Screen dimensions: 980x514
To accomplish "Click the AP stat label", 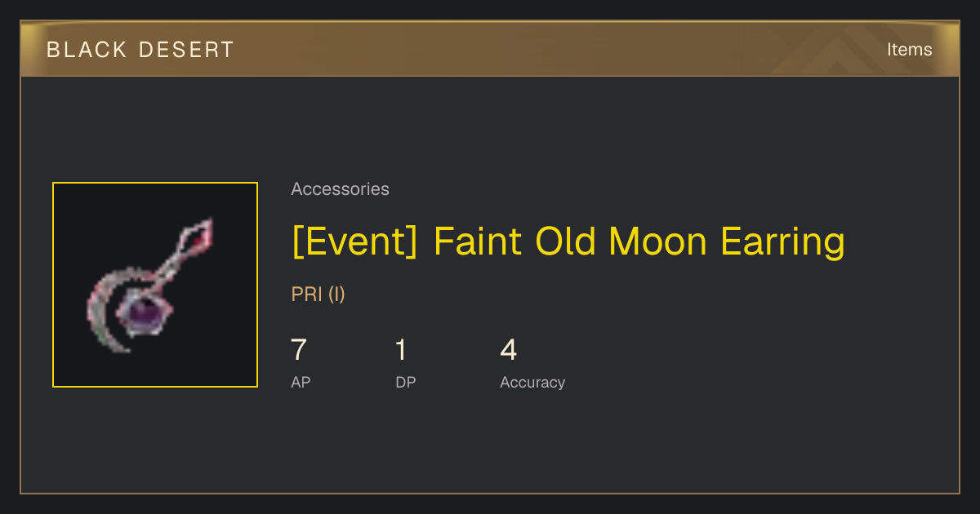I will click(x=301, y=383).
